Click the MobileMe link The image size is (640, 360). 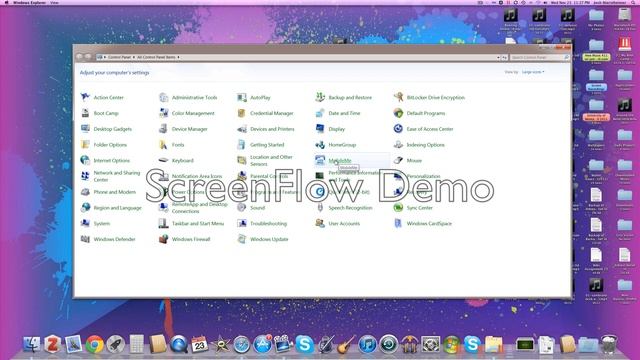[340, 160]
